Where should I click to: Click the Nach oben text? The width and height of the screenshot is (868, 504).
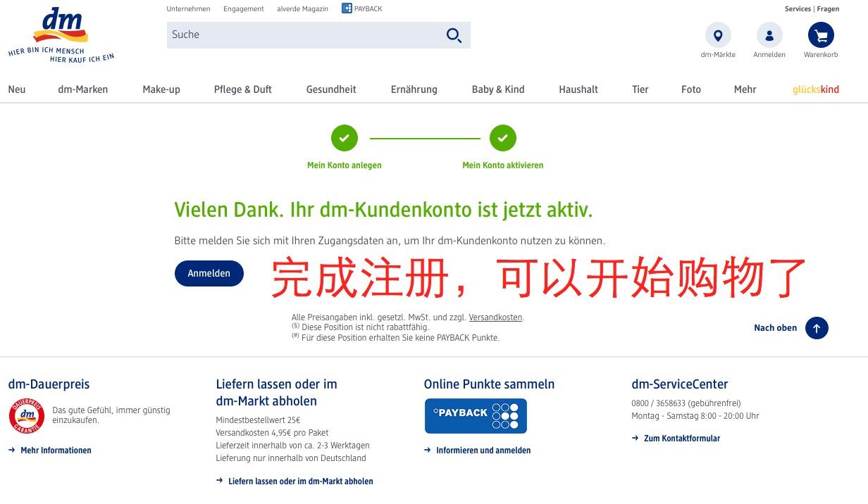click(x=776, y=328)
